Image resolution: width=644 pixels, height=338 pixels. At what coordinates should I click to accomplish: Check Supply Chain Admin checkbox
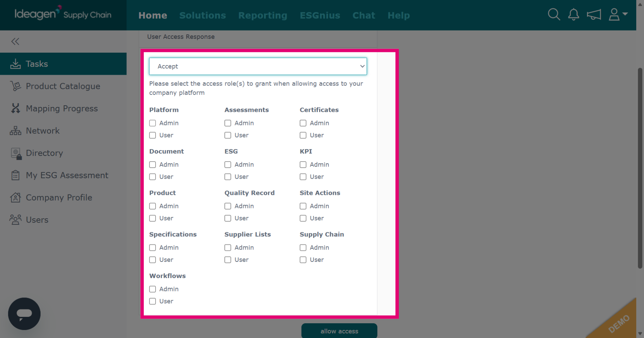click(x=303, y=247)
